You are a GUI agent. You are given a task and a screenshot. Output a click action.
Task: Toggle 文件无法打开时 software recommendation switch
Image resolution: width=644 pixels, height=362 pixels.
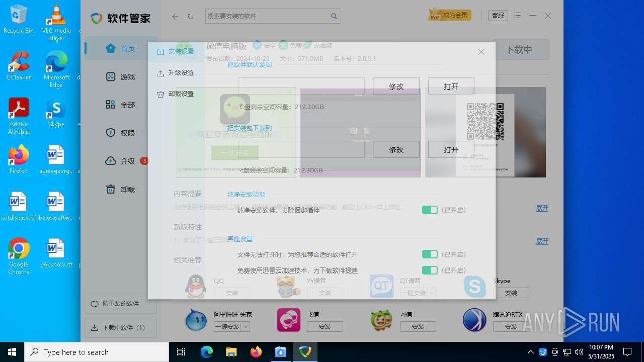click(x=430, y=254)
